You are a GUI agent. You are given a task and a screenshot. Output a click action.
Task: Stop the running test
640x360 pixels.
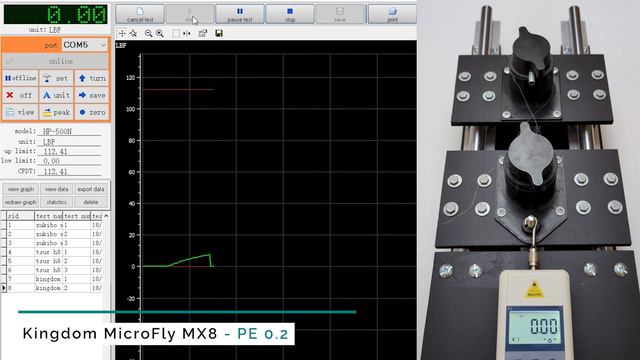290,14
